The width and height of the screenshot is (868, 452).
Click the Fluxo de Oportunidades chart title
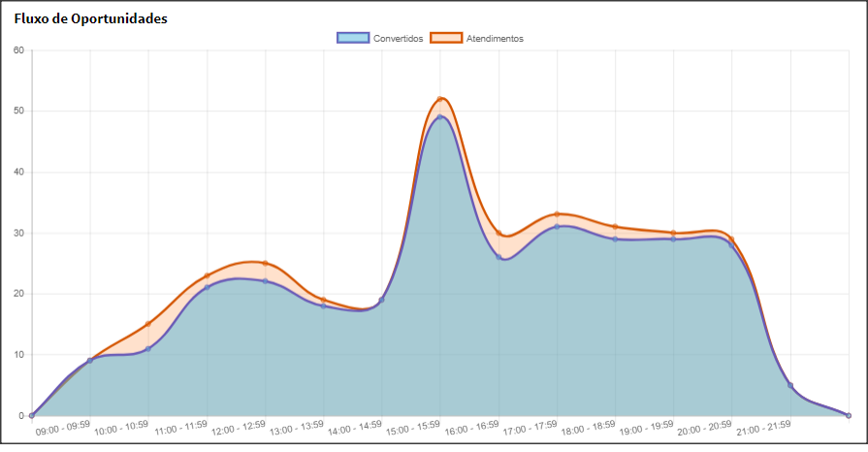point(90,18)
